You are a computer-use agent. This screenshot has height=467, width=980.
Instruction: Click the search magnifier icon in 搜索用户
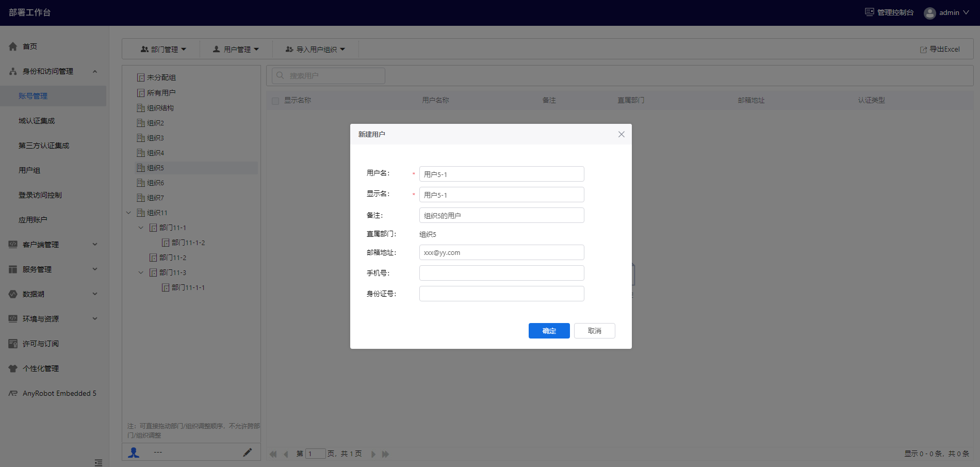tap(280, 75)
